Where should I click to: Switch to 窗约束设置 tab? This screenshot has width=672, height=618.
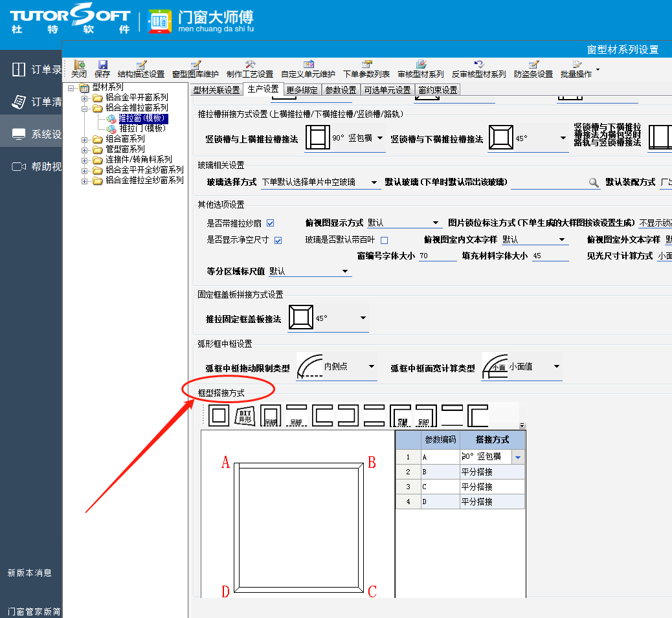point(438,90)
